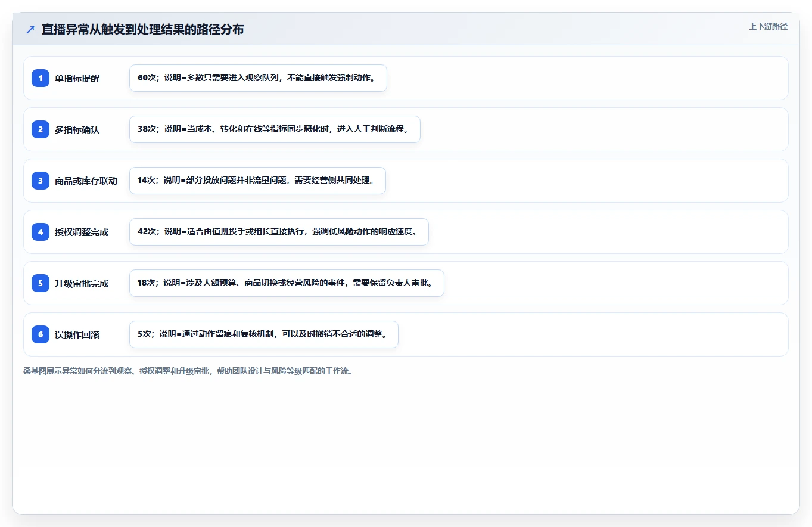Open the 60次 description box about 观察队列
This screenshot has height=527, width=812.
(258, 78)
